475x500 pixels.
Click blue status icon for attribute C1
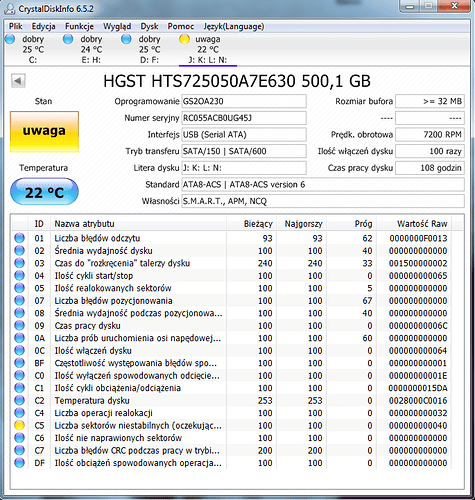[19, 388]
